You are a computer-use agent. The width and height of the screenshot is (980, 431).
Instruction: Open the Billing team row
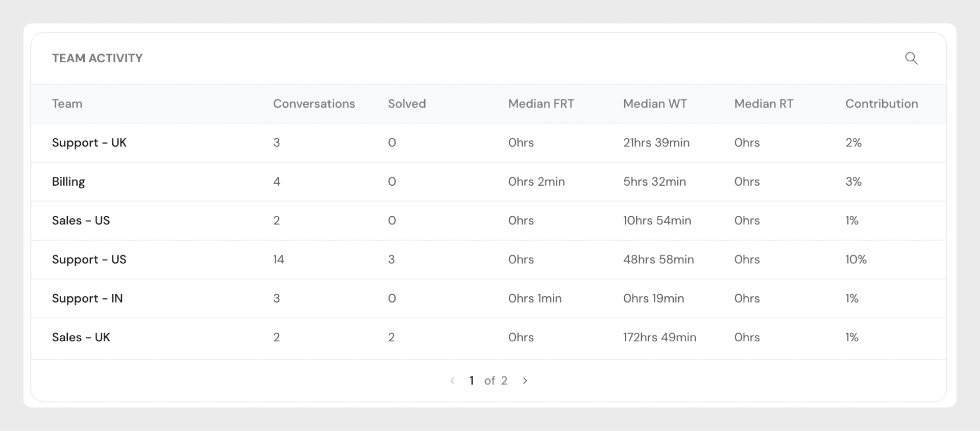tap(68, 182)
